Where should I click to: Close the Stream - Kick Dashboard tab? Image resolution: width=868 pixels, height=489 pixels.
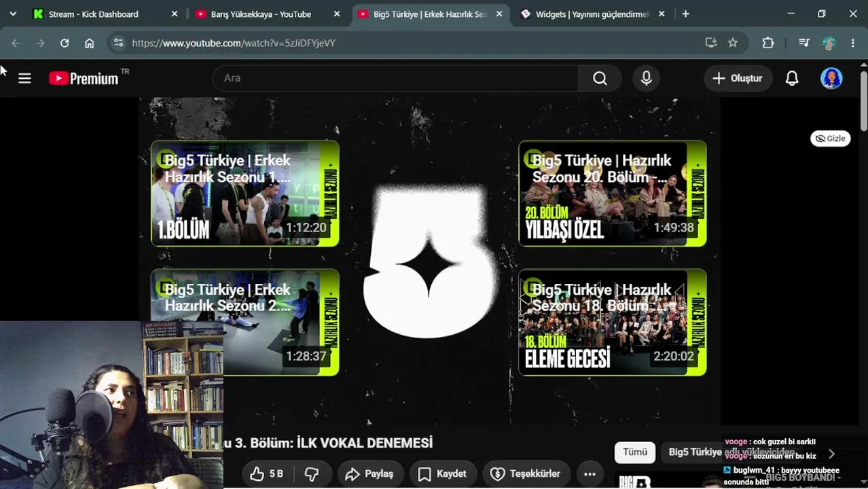(x=175, y=14)
